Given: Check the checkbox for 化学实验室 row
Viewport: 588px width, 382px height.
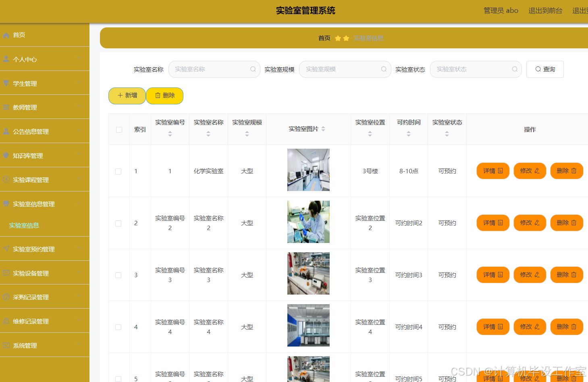Looking at the screenshot, I should tap(118, 171).
